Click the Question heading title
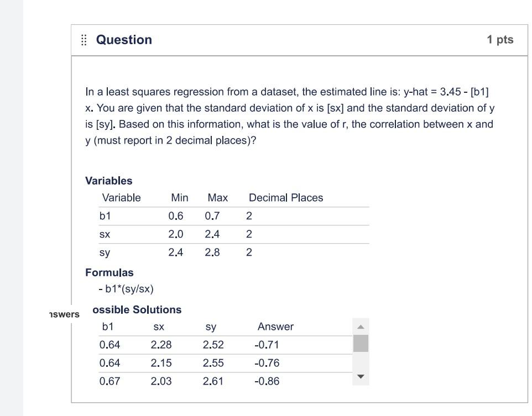 point(124,39)
